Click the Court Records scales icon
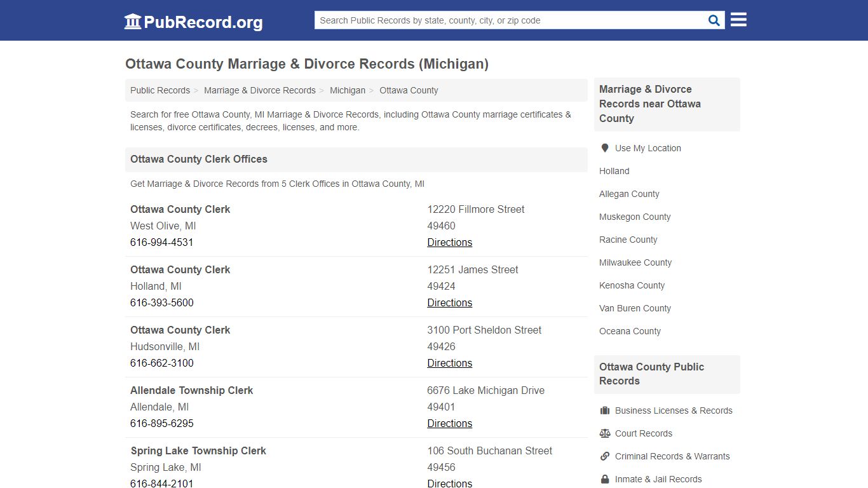The height and width of the screenshot is (488, 868). point(605,433)
